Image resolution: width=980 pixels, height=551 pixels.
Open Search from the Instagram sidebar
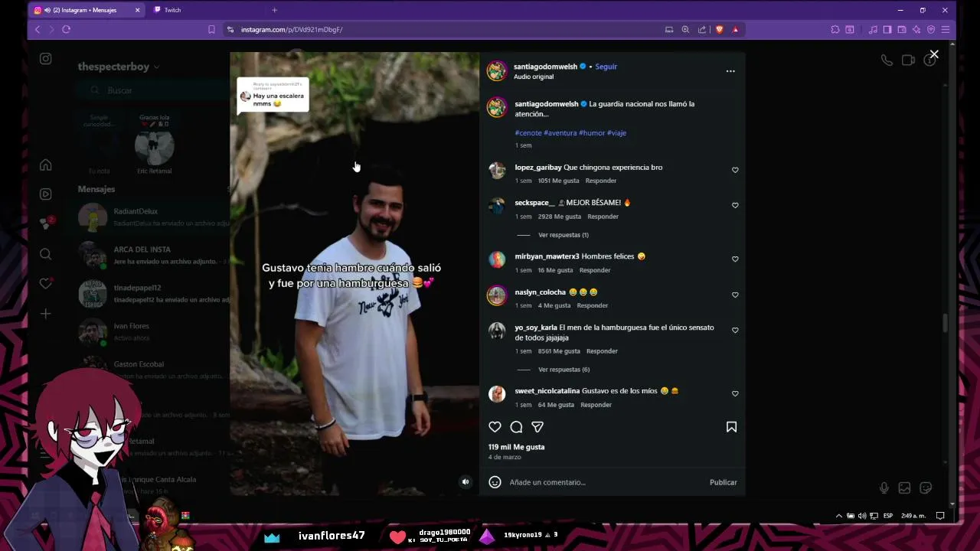click(x=46, y=254)
